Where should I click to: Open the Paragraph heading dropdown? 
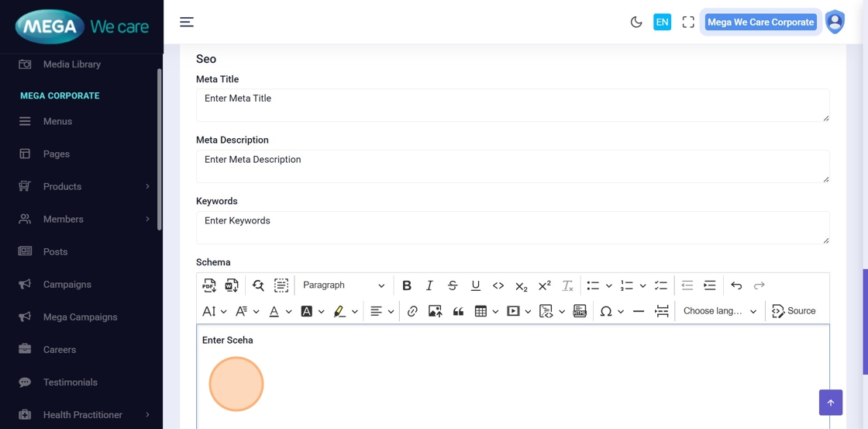pos(343,285)
